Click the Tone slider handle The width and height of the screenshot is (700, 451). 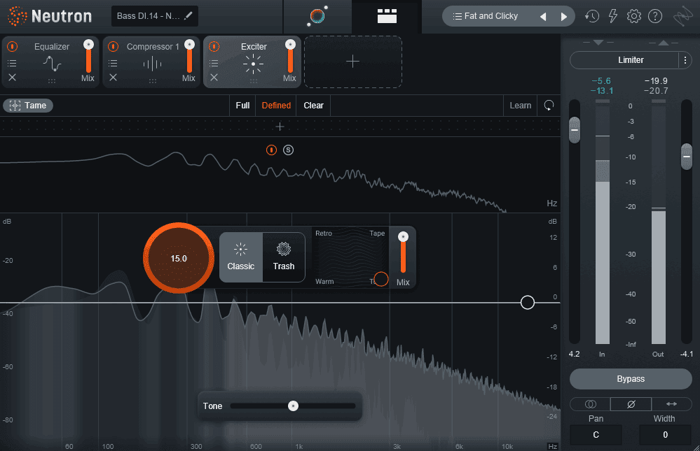(x=293, y=406)
